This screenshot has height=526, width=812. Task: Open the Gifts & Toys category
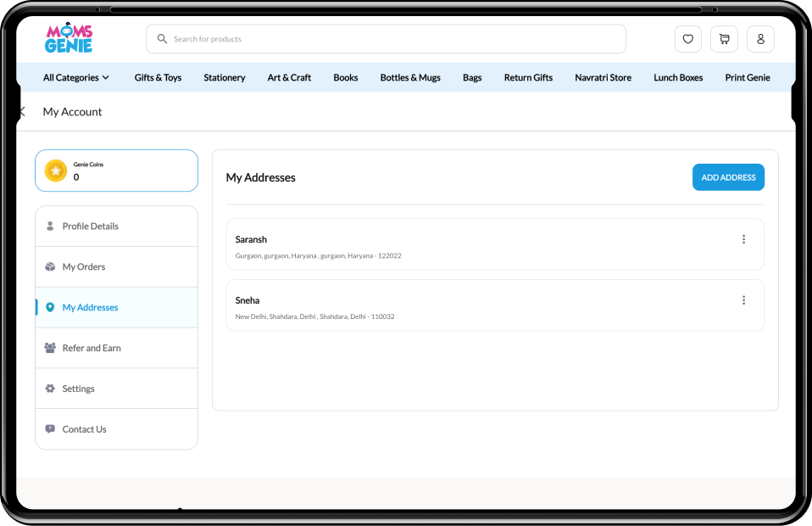point(158,77)
